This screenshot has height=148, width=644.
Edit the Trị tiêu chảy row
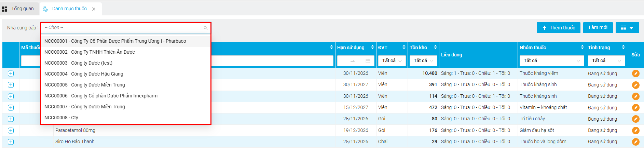click(x=635, y=119)
